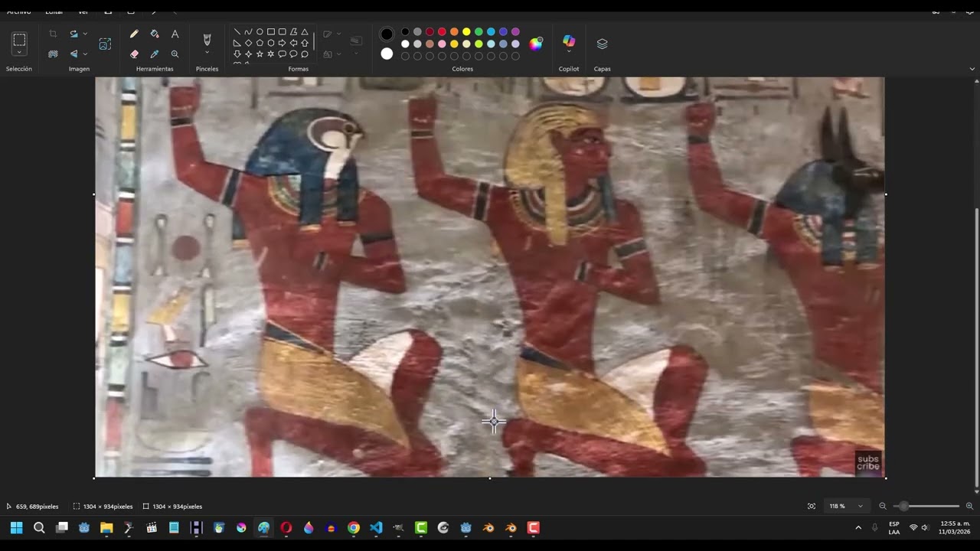The width and height of the screenshot is (980, 551).
Task: Open the Windows Start menu
Action: (x=16, y=527)
